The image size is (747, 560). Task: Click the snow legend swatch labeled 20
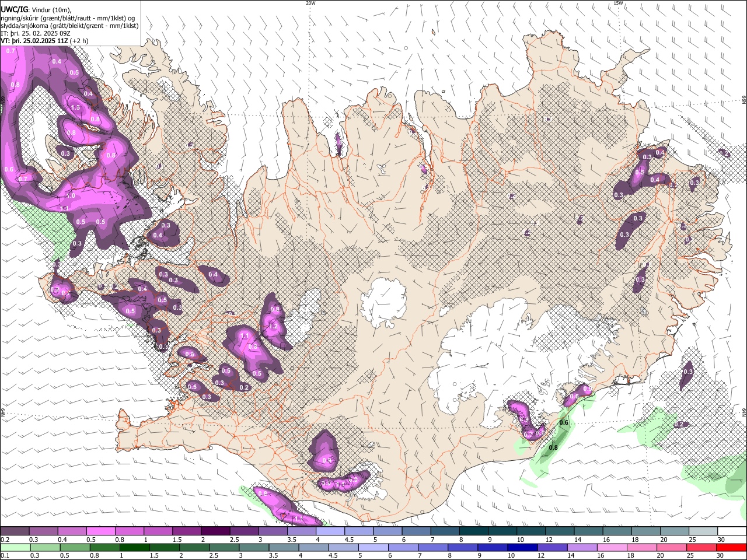tap(675, 531)
